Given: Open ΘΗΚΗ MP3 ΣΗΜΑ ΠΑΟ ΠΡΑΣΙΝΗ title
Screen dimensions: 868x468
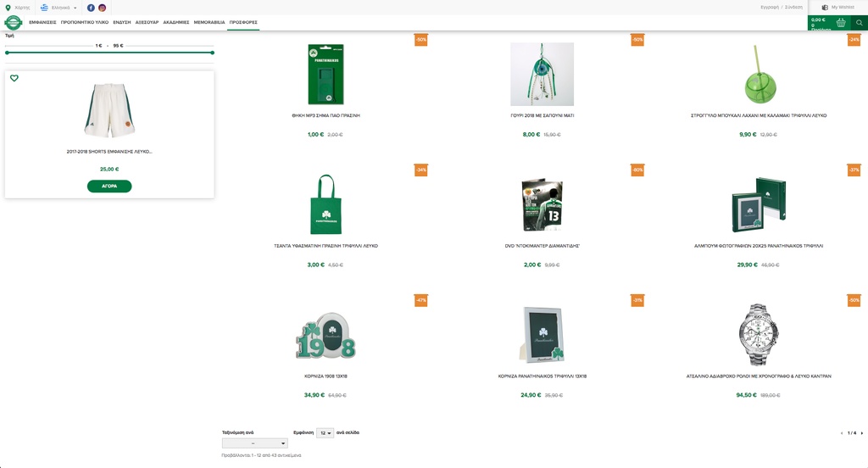Looking at the screenshot, I should tap(326, 115).
